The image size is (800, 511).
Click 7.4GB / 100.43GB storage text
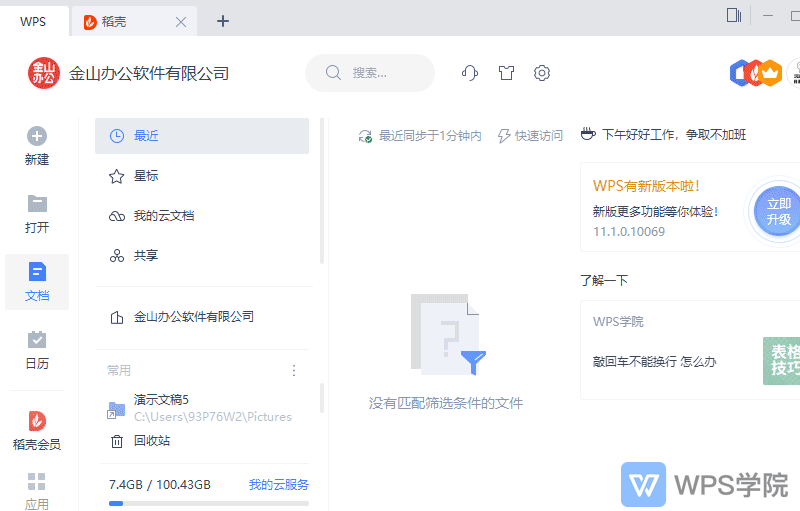(160, 484)
